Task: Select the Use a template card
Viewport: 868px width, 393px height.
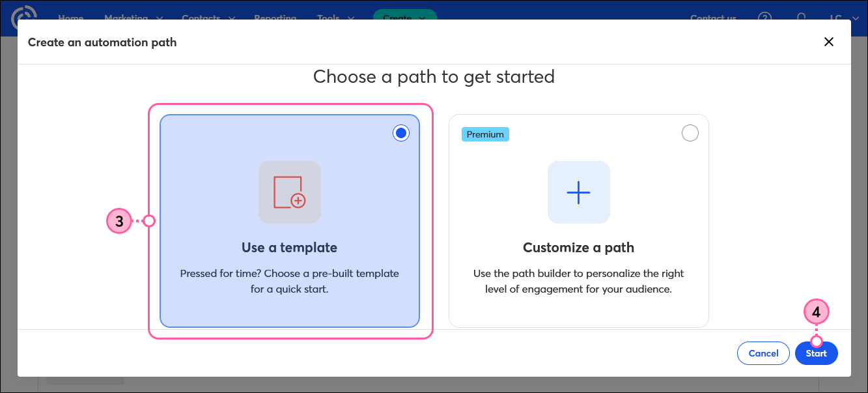Action: 289,222
